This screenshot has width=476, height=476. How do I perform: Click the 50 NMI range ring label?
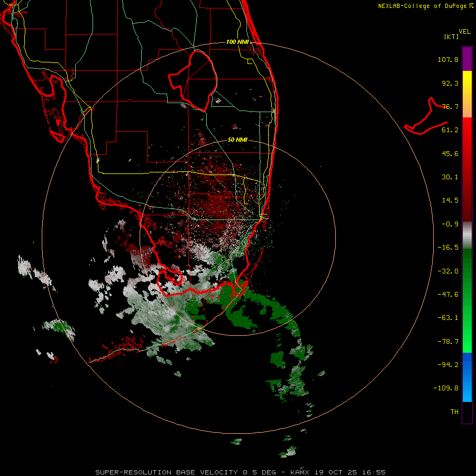(237, 140)
